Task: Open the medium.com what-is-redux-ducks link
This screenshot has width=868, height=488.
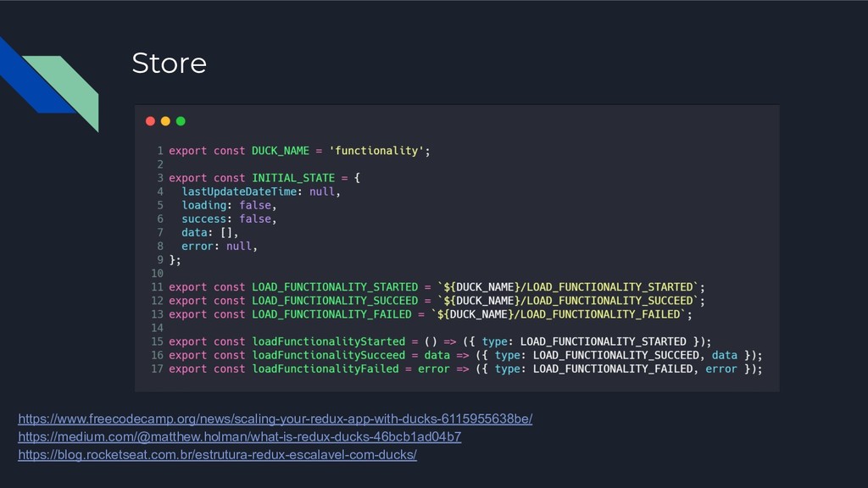Action: click(240, 437)
